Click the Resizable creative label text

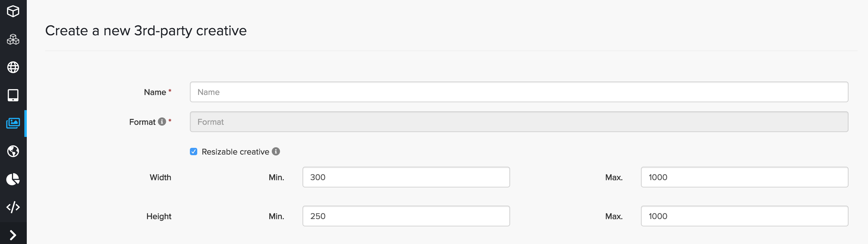(x=235, y=152)
